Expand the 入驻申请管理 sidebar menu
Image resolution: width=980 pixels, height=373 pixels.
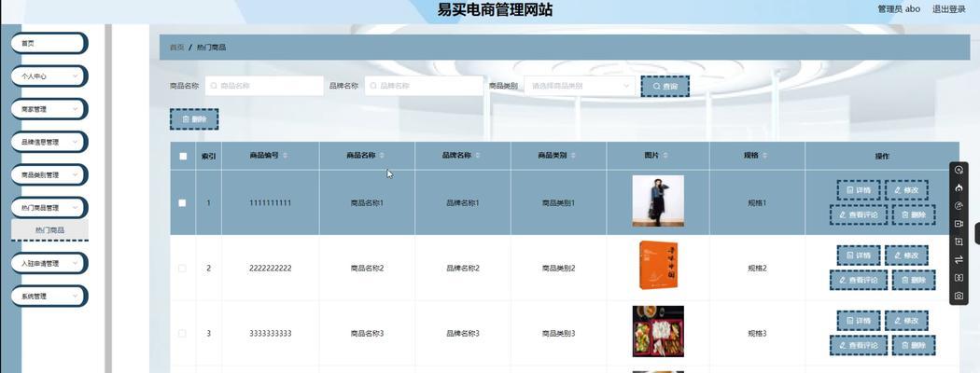(x=49, y=264)
